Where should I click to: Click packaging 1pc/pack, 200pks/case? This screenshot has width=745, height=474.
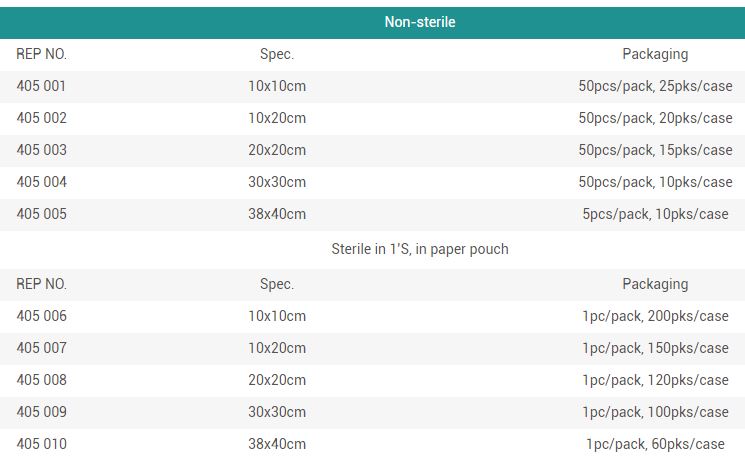pyautogui.click(x=655, y=316)
